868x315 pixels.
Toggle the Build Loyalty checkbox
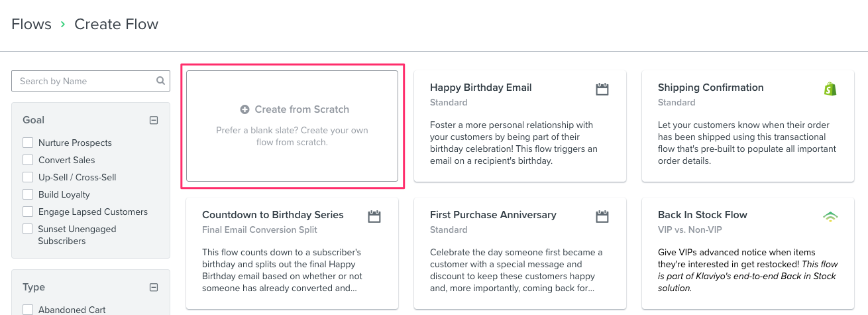pos(28,194)
